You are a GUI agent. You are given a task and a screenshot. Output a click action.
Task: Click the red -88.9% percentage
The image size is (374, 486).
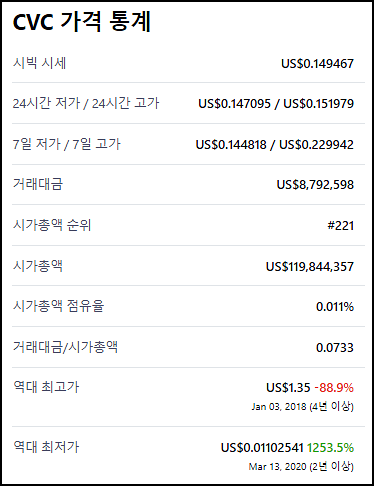(334, 387)
